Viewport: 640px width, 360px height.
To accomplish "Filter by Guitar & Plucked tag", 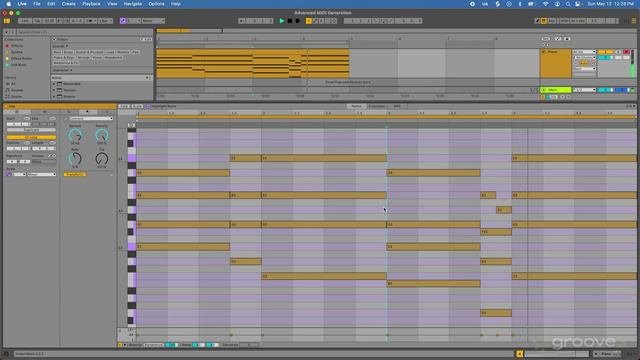I will click(x=90, y=52).
